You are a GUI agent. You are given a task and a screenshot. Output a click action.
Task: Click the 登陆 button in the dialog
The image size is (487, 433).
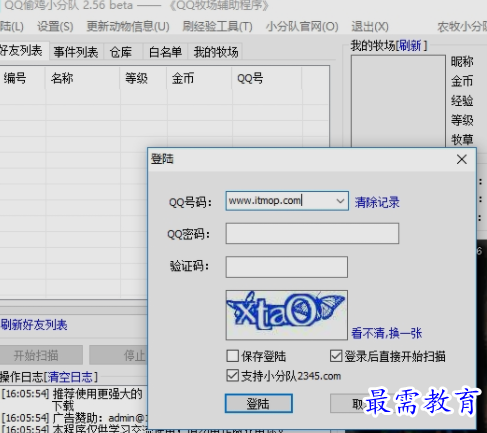click(259, 404)
